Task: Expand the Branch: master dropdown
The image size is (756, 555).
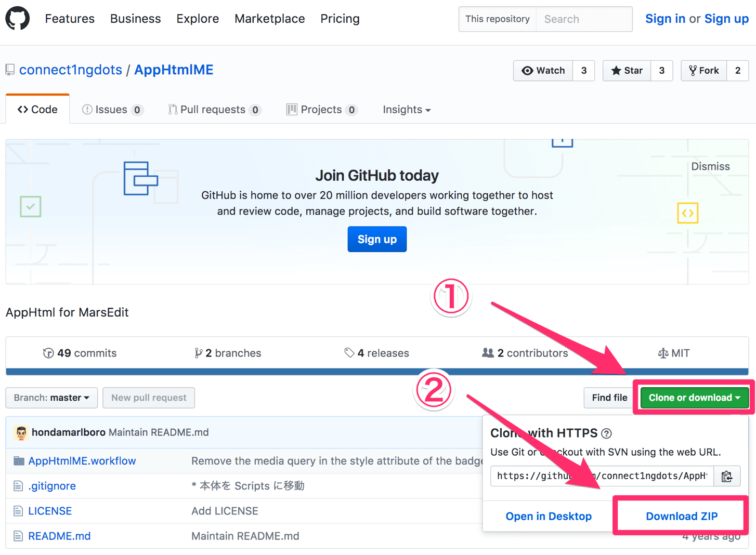Action: (x=51, y=398)
